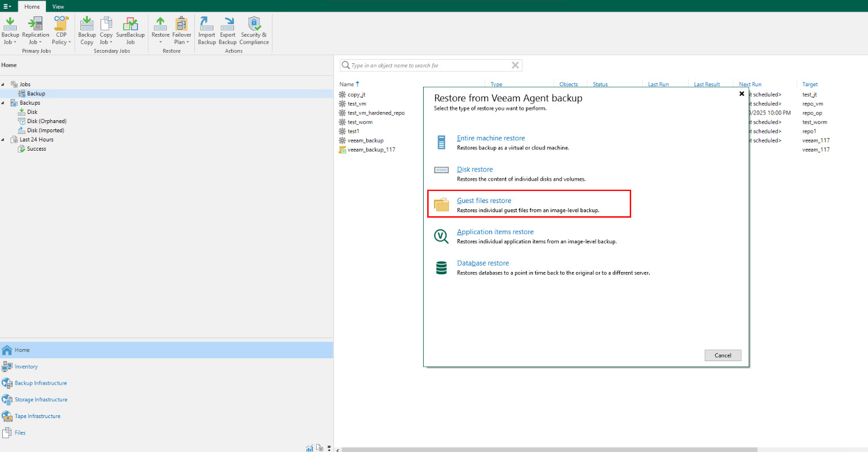Click the Backup Job ribbon icon

(10, 30)
